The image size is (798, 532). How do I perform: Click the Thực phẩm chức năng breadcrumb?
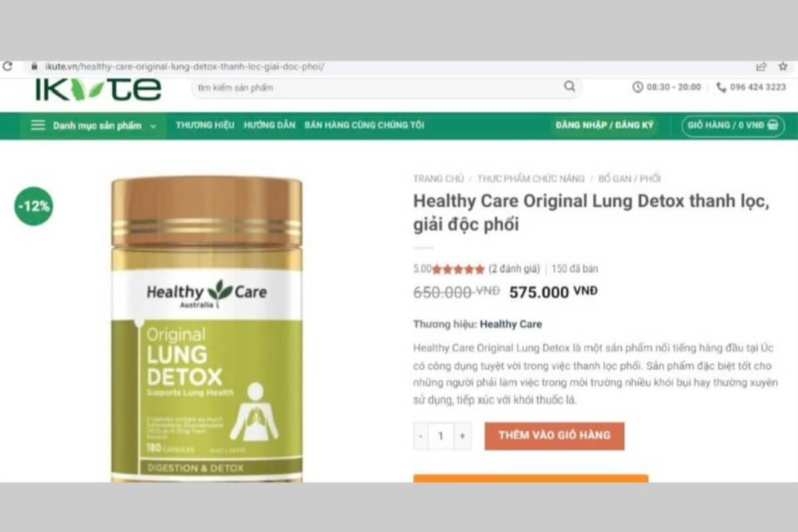(531, 178)
